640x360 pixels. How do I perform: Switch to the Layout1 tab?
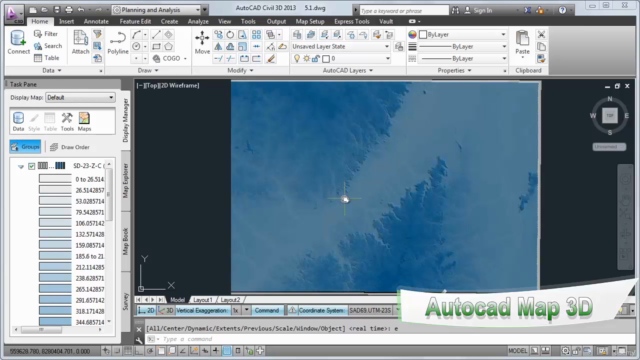(x=202, y=300)
